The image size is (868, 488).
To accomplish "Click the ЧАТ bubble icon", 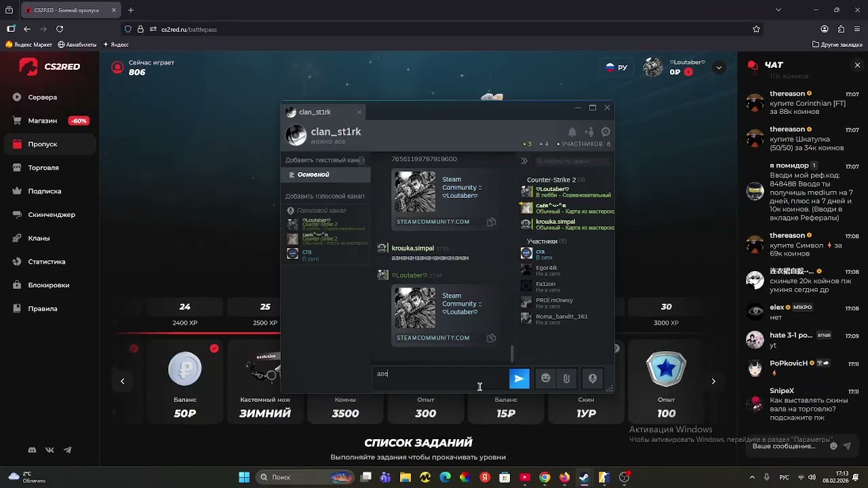I will tap(752, 65).
